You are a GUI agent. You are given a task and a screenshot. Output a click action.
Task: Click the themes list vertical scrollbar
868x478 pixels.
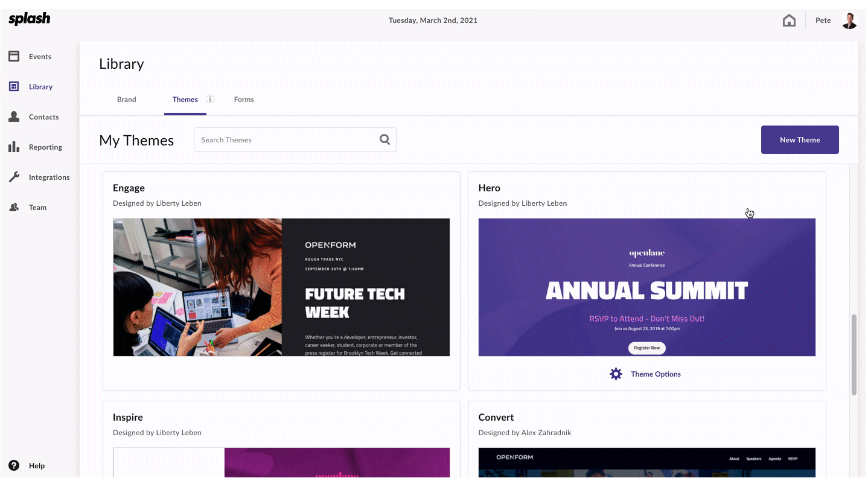pos(854,354)
